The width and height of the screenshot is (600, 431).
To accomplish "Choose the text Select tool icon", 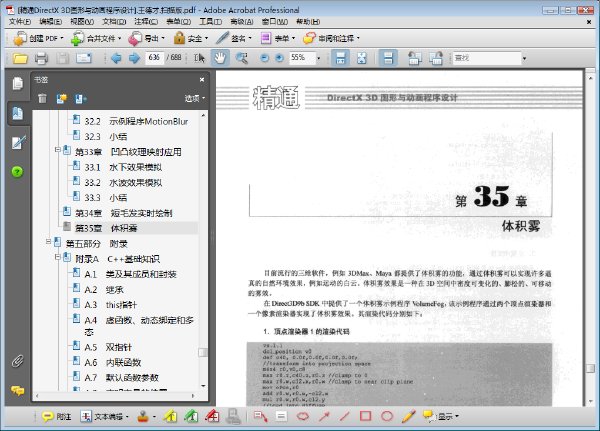I will [199, 58].
